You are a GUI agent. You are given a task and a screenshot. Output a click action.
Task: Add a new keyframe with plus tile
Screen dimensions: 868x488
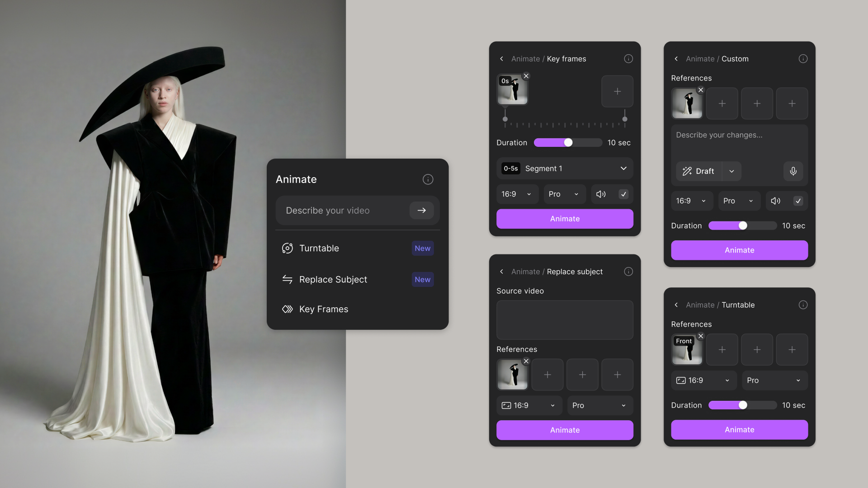pyautogui.click(x=617, y=91)
